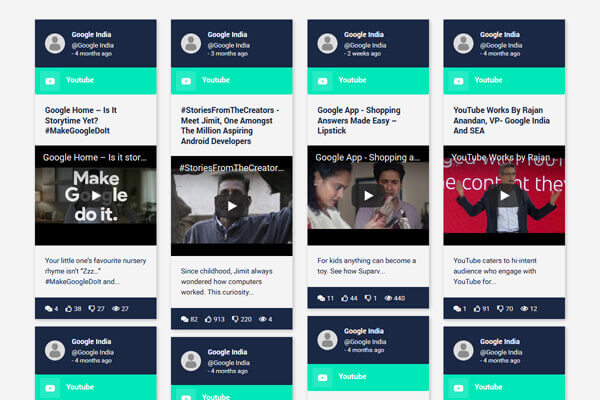The width and height of the screenshot is (600, 400).
Task: Click YouTube icon on card below Google Home card
Action: [50, 388]
